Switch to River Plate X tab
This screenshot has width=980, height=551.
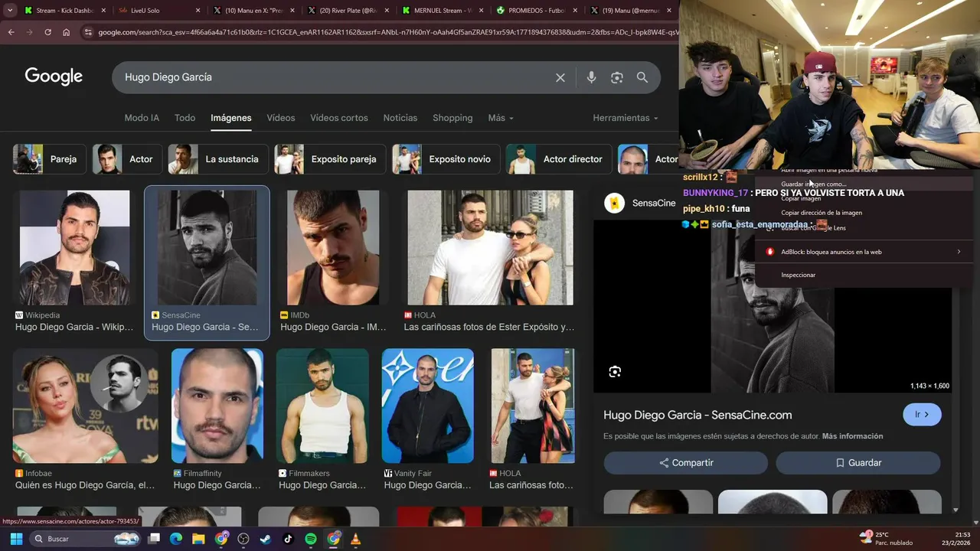(x=348, y=11)
